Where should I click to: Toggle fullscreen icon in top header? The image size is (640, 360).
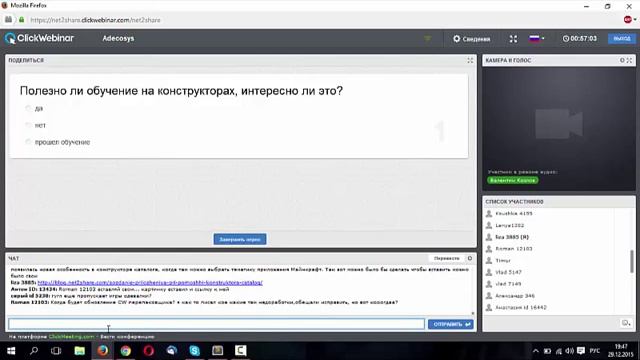513,39
